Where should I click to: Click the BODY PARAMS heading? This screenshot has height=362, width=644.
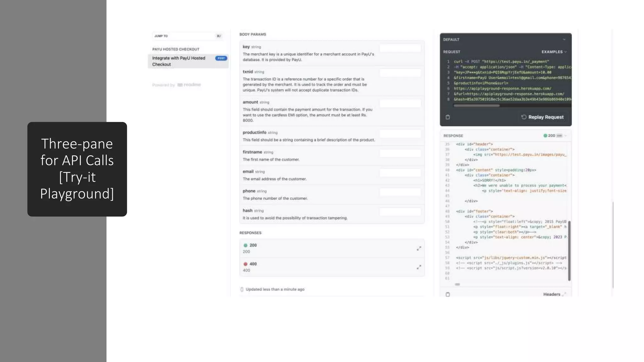253,35
